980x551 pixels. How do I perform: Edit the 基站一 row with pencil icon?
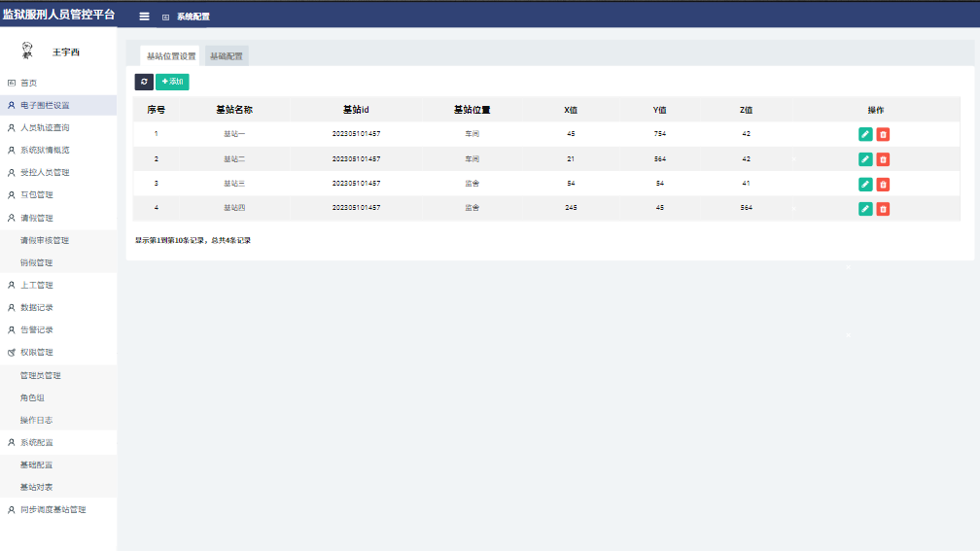[x=865, y=134]
